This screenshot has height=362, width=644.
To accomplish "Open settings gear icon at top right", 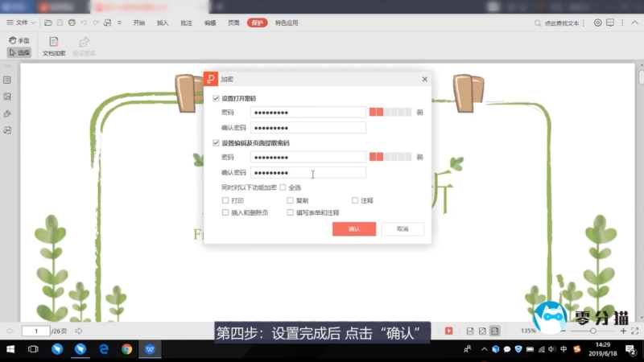I will pyautogui.click(x=597, y=23).
